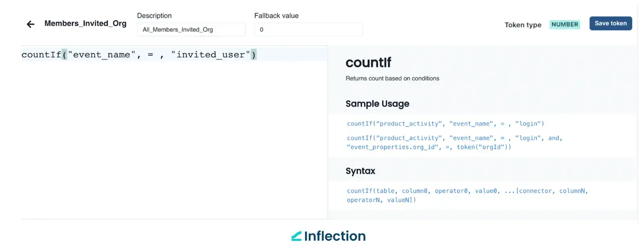Click the highlighted closing parenthesis in the formula
Screen dimensions: 644x248
[254, 54]
